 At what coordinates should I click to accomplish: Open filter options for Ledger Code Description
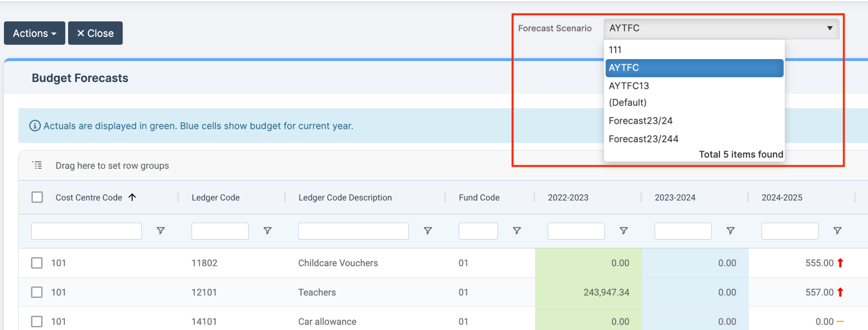pos(427,231)
